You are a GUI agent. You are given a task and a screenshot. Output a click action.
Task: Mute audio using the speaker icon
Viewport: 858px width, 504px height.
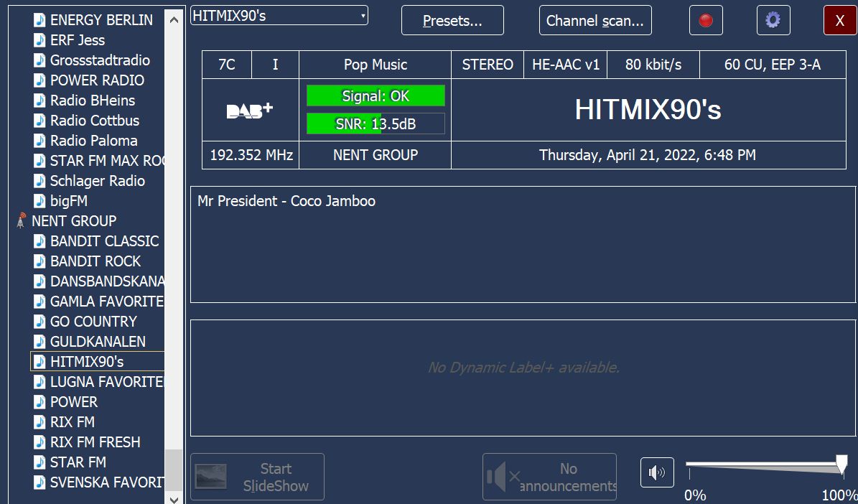click(657, 472)
